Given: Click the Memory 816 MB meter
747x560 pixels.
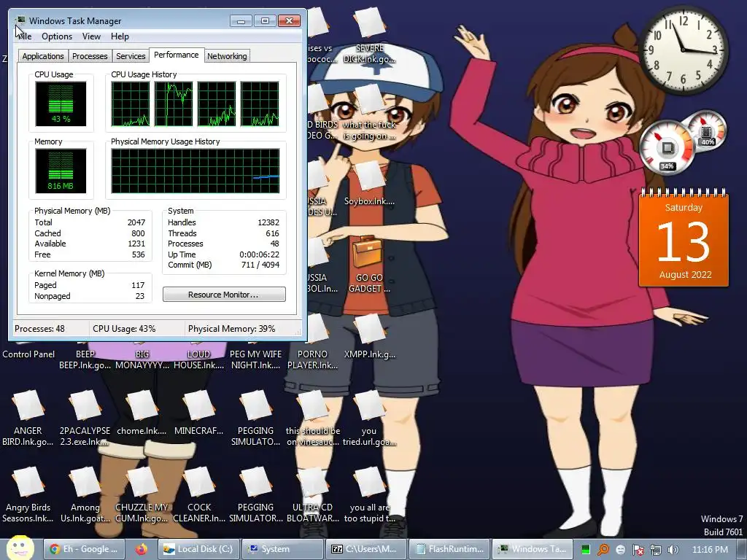Looking at the screenshot, I should click(x=61, y=171).
